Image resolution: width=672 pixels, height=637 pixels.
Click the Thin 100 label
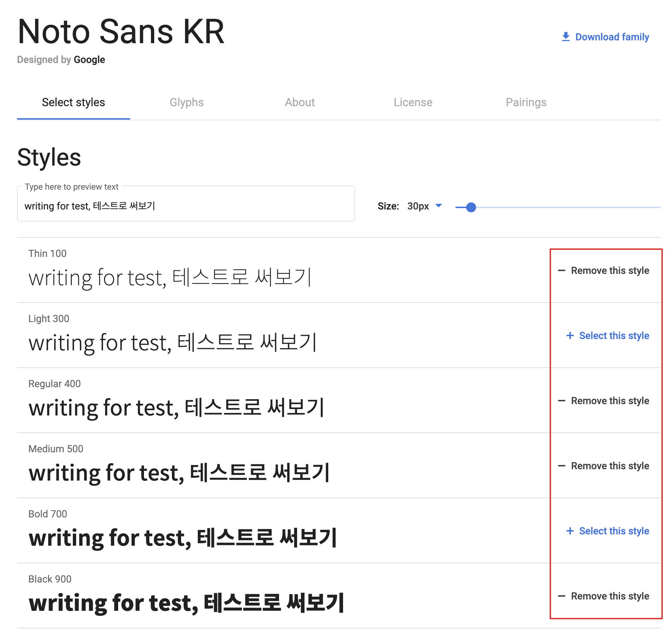[x=47, y=253]
